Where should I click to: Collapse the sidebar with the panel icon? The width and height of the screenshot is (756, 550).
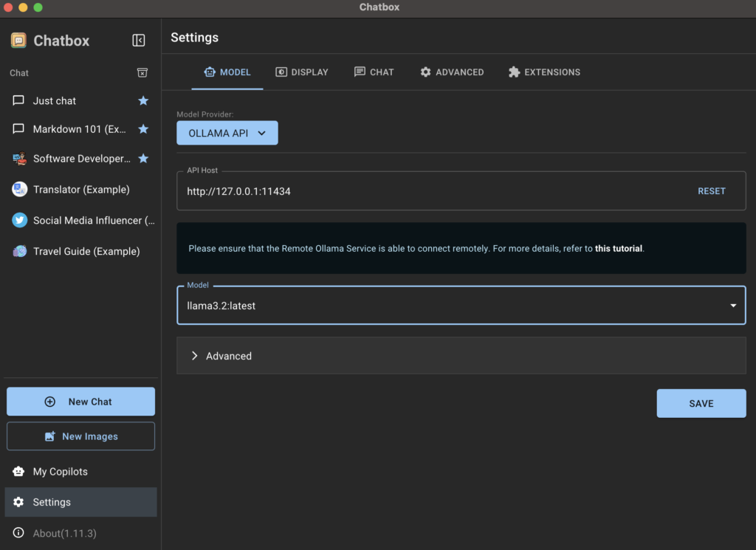tap(139, 41)
